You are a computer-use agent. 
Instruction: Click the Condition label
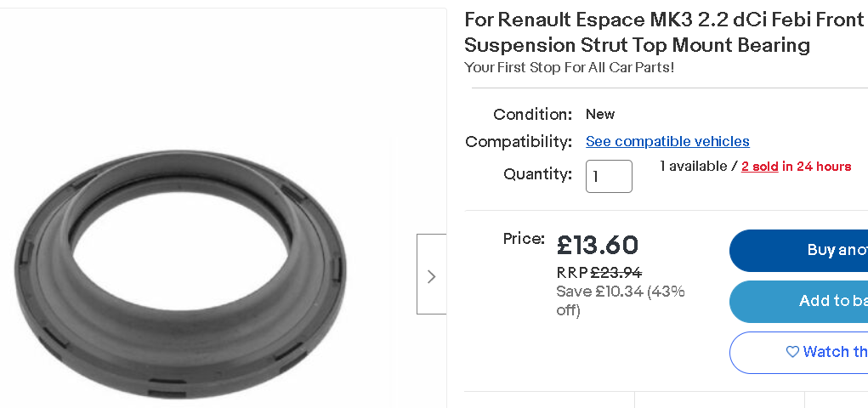click(532, 114)
